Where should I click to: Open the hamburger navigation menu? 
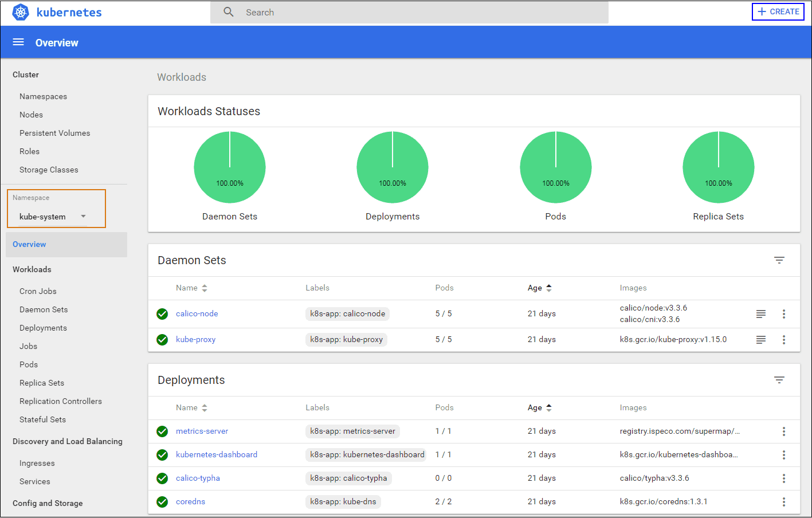(18, 42)
